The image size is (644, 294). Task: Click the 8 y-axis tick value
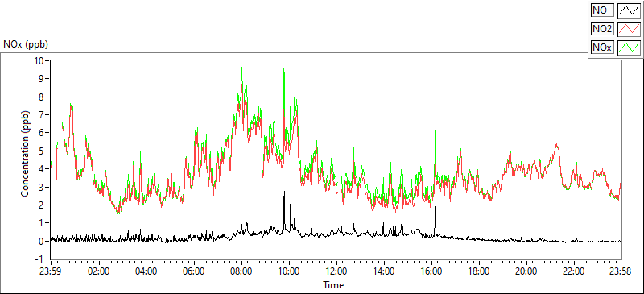pos(42,97)
